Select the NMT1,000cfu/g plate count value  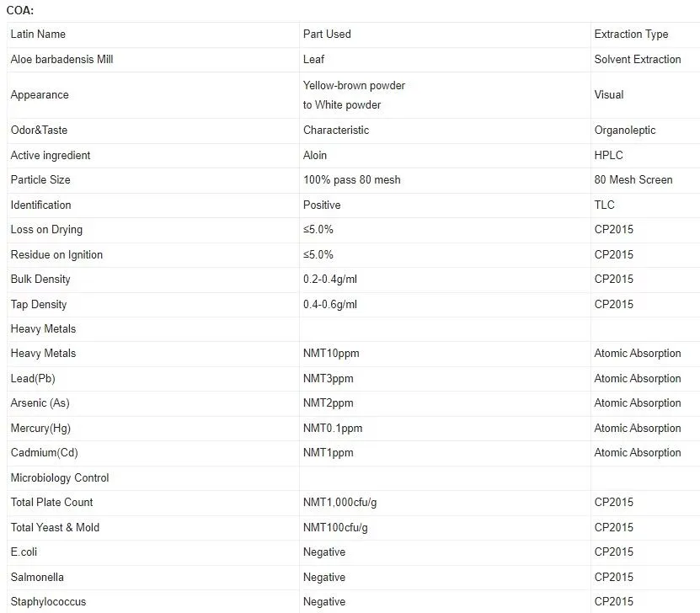pyautogui.click(x=339, y=503)
